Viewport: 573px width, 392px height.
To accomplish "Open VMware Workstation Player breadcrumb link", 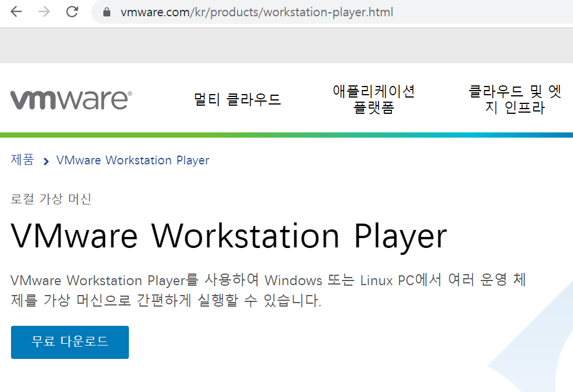I will tap(132, 160).
